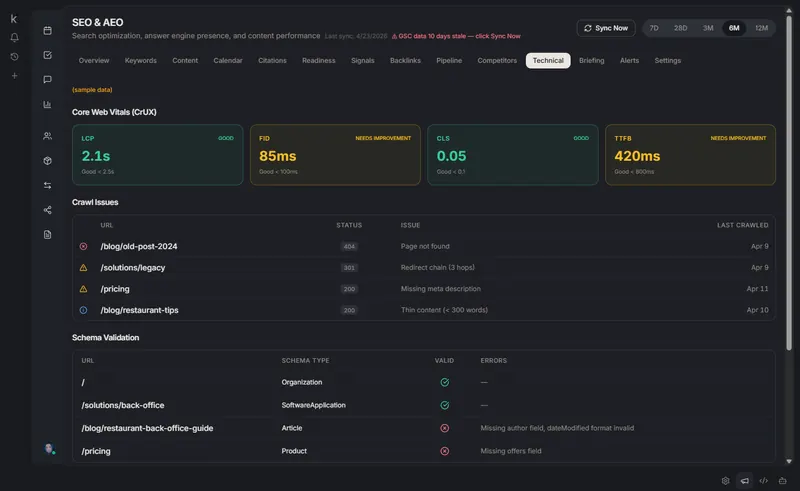The width and height of the screenshot is (800, 491).
Task: Select the 6M time range
Action: click(734, 28)
